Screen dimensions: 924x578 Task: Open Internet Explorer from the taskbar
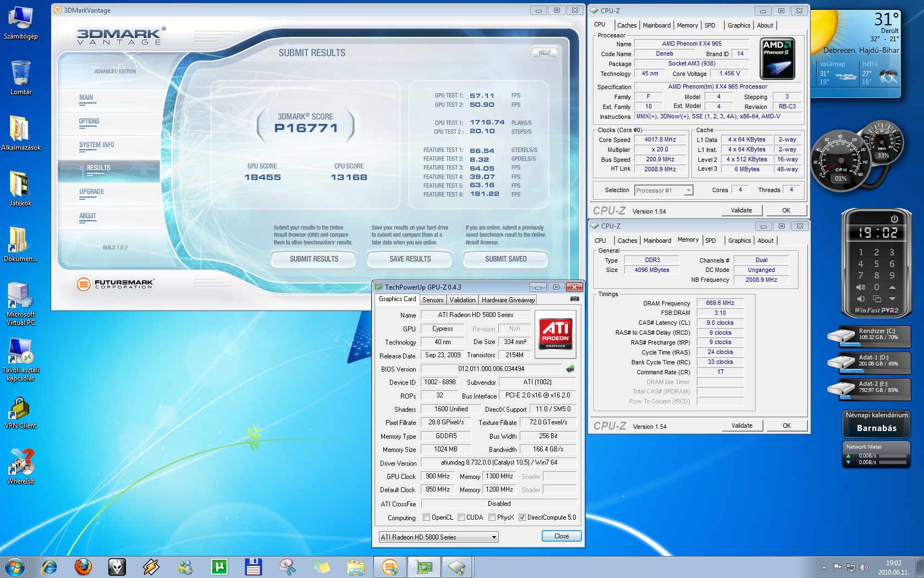50,567
